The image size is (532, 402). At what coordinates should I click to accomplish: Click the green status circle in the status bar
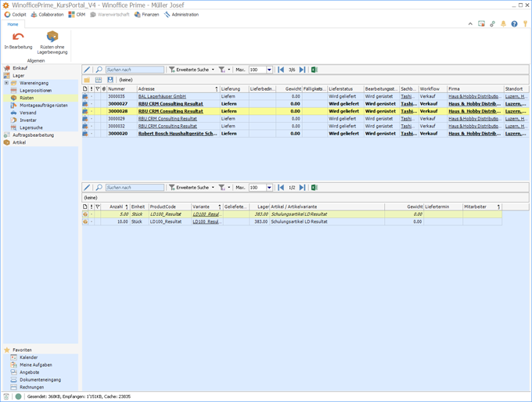[x=18, y=397]
